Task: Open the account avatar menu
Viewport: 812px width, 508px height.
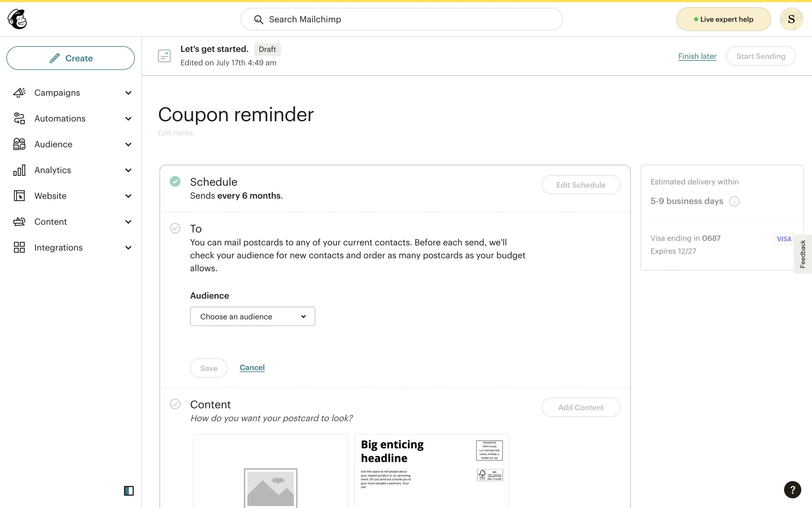Action: click(x=791, y=19)
